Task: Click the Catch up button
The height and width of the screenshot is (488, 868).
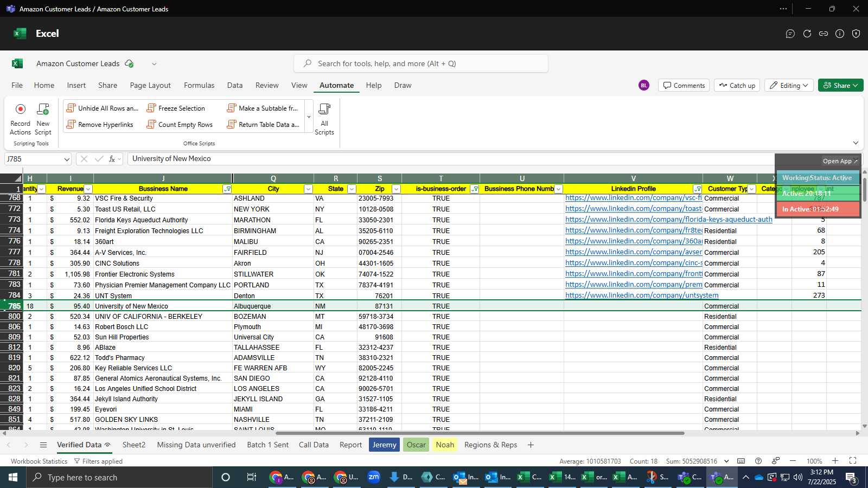Action: point(737,85)
